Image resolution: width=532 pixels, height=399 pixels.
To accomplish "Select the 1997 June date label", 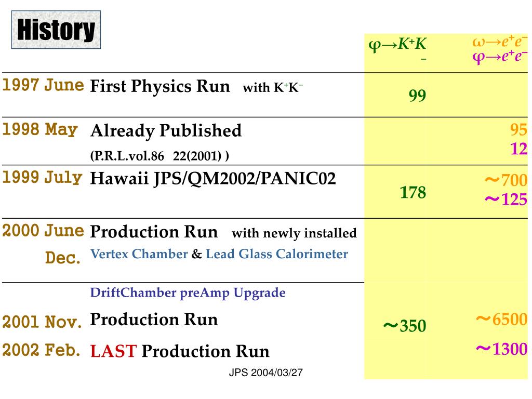I will tap(43, 85).
